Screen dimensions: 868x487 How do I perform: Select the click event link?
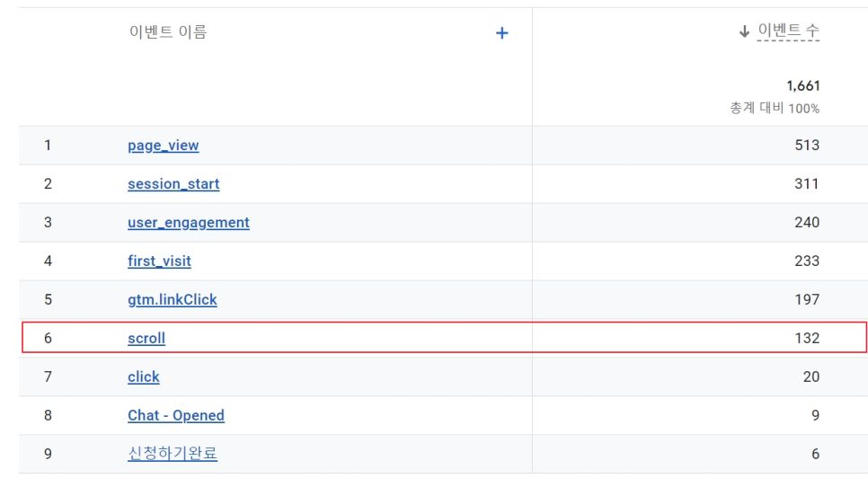click(144, 376)
